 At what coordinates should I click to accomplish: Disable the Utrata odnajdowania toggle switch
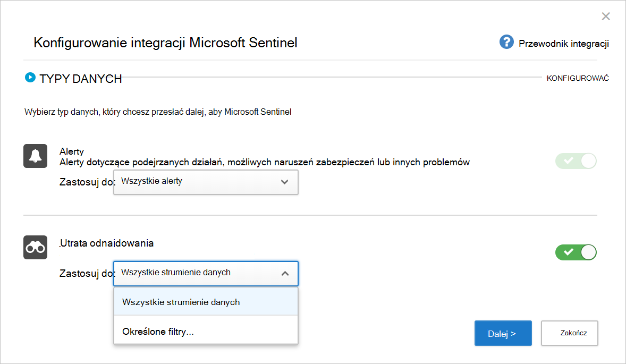[x=576, y=252]
